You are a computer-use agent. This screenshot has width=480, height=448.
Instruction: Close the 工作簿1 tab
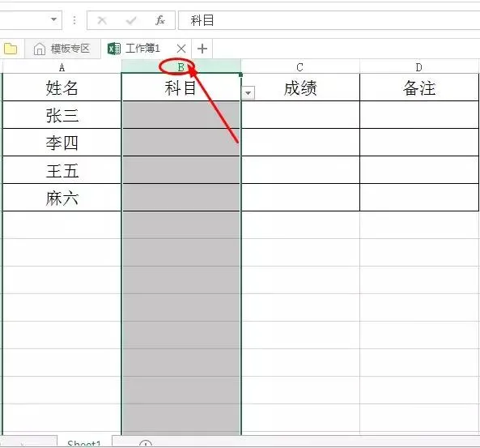click(181, 49)
